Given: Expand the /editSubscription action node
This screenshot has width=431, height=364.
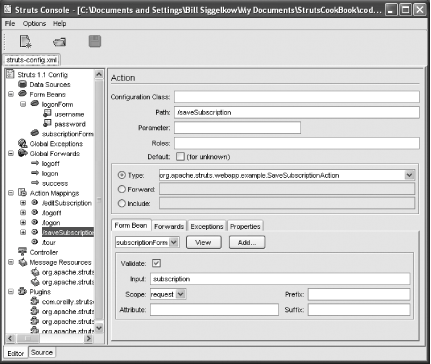Looking at the screenshot, I should (x=23, y=203).
